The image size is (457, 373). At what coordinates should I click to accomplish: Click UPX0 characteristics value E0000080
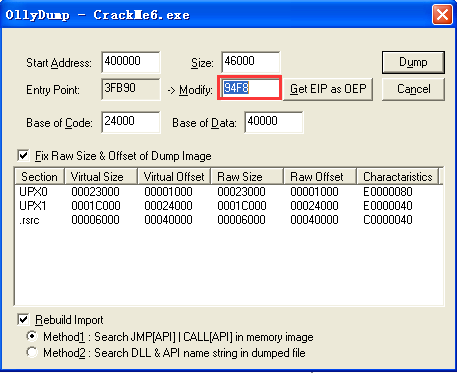point(388,192)
